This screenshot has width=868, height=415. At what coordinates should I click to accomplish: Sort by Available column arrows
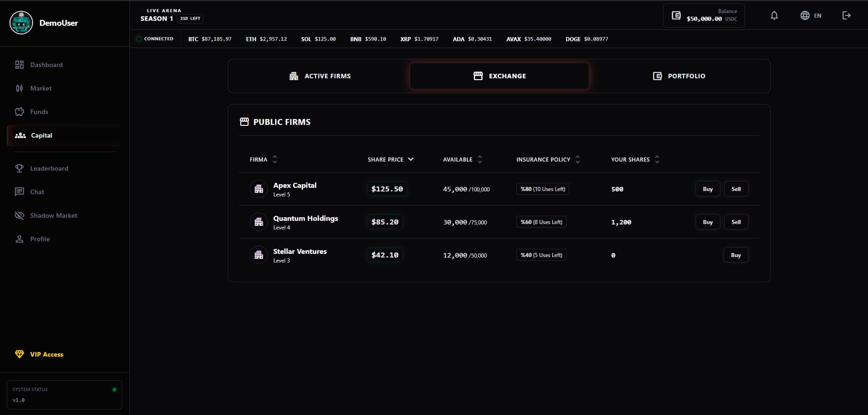tap(480, 159)
